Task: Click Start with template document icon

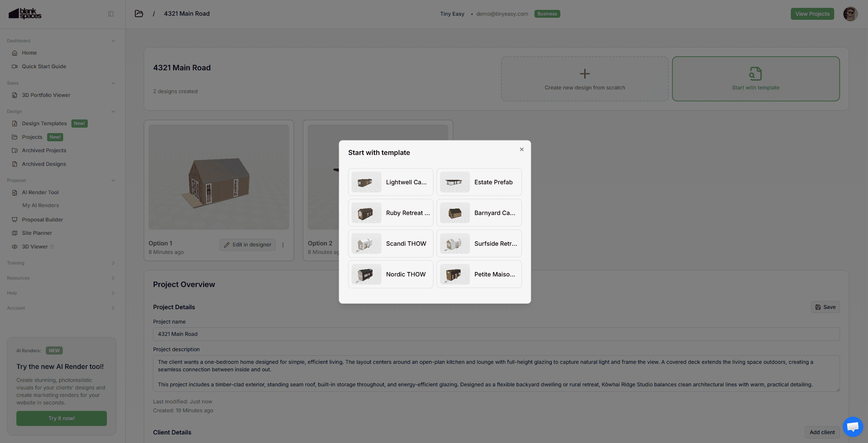Action: pos(755,74)
